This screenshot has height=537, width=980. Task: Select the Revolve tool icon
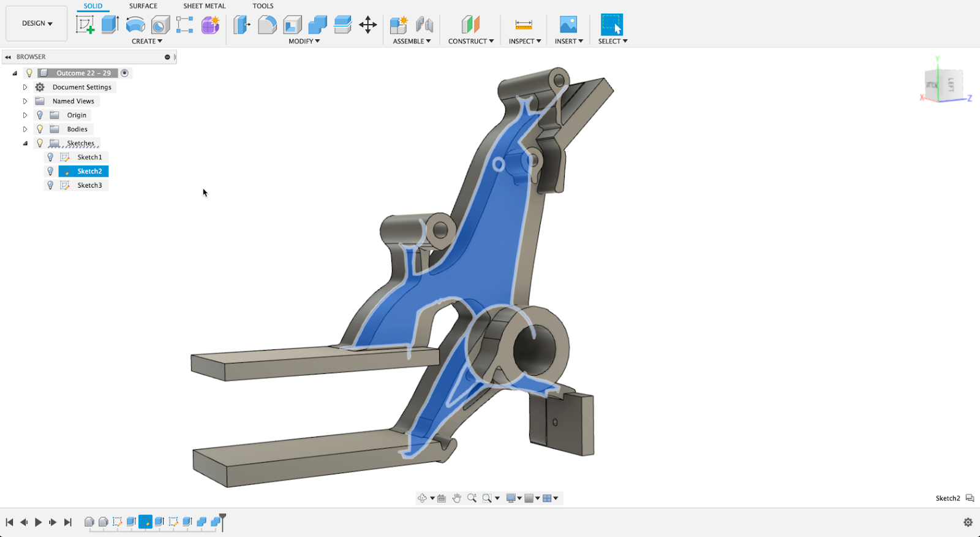(135, 25)
